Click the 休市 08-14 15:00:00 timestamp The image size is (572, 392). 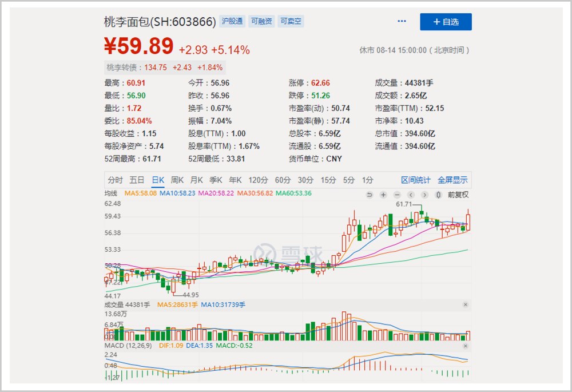point(414,50)
